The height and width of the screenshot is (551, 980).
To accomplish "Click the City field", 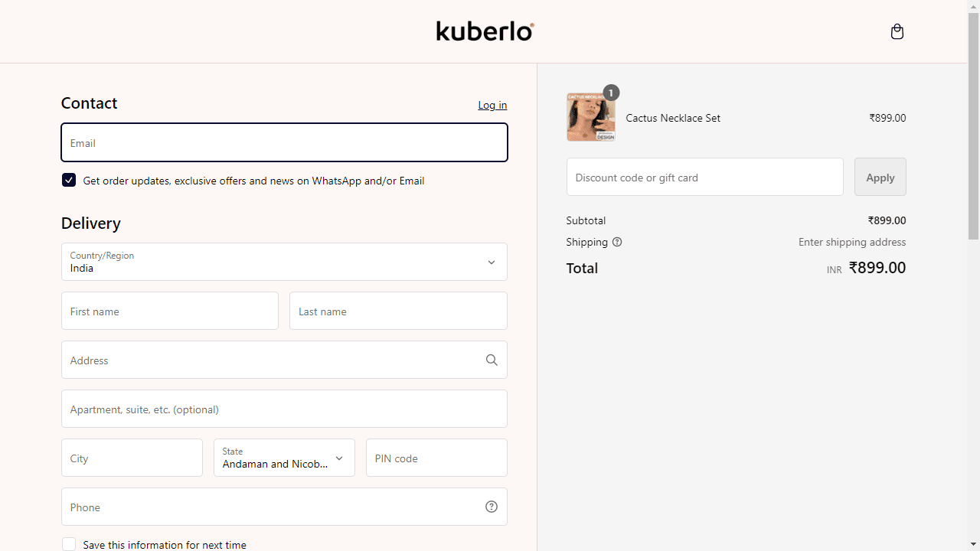I will point(132,458).
